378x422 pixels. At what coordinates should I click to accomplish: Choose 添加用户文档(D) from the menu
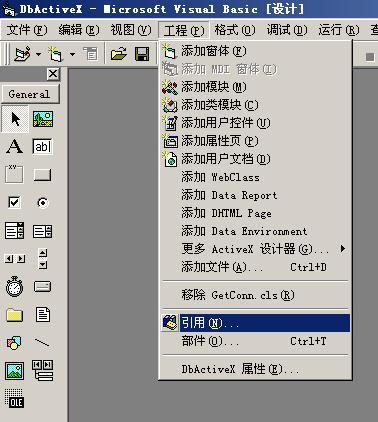coord(256,159)
